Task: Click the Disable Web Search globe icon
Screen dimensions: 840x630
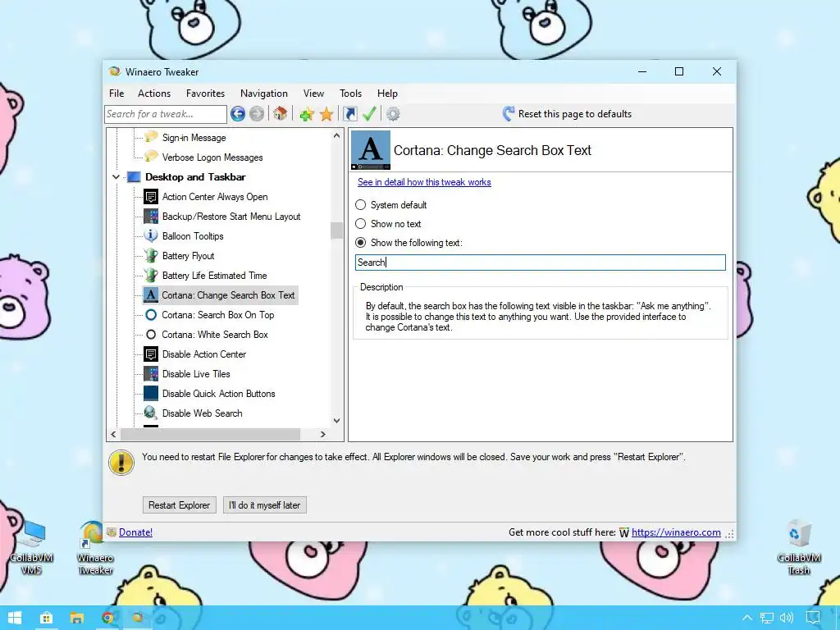Action: click(x=151, y=413)
